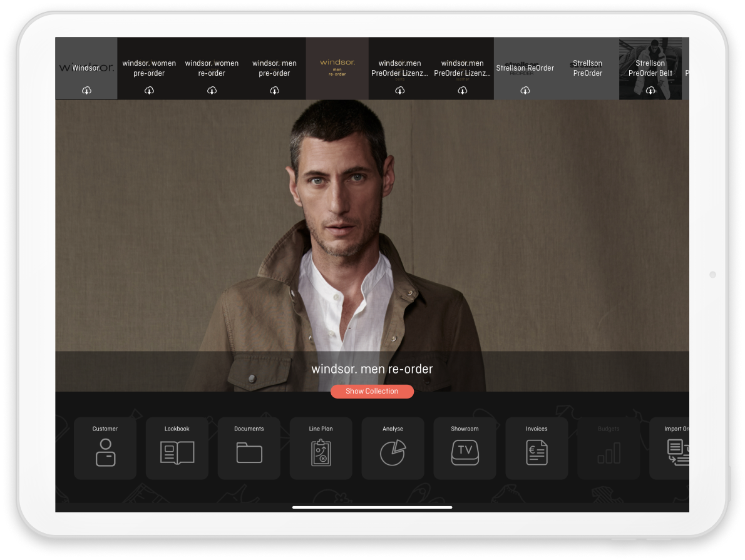
Task: Download Strellson PreOrder Belt via cloud icon
Action: [x=650, y=90]
